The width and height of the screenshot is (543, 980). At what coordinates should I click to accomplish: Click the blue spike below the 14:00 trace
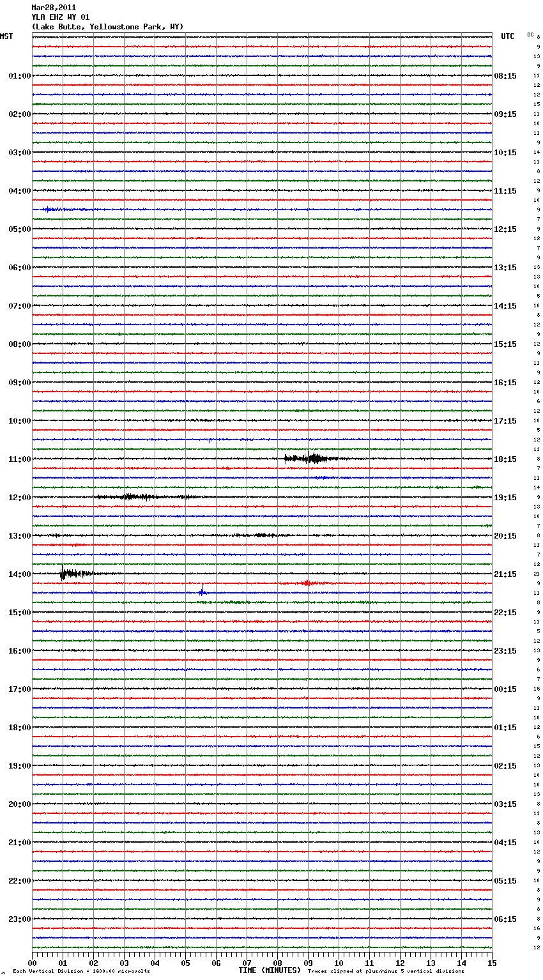pos(202,591)
